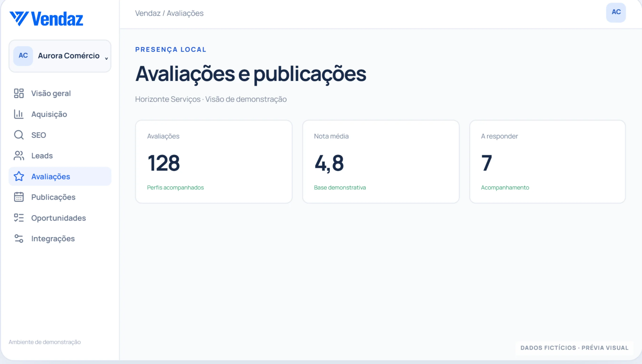
Task: Click the Acompanhamento label
Action: coord(505,187)
